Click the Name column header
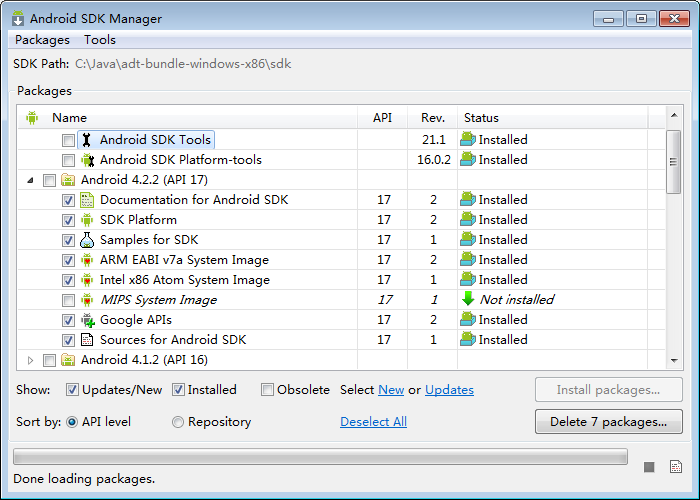 pos(188,118)
